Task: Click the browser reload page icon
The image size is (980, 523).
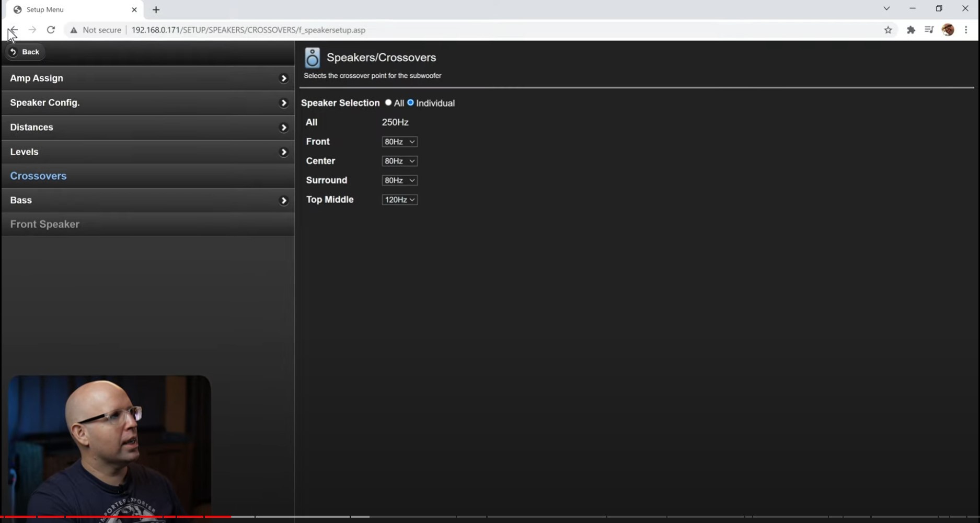Action: [x=51, y=30]
